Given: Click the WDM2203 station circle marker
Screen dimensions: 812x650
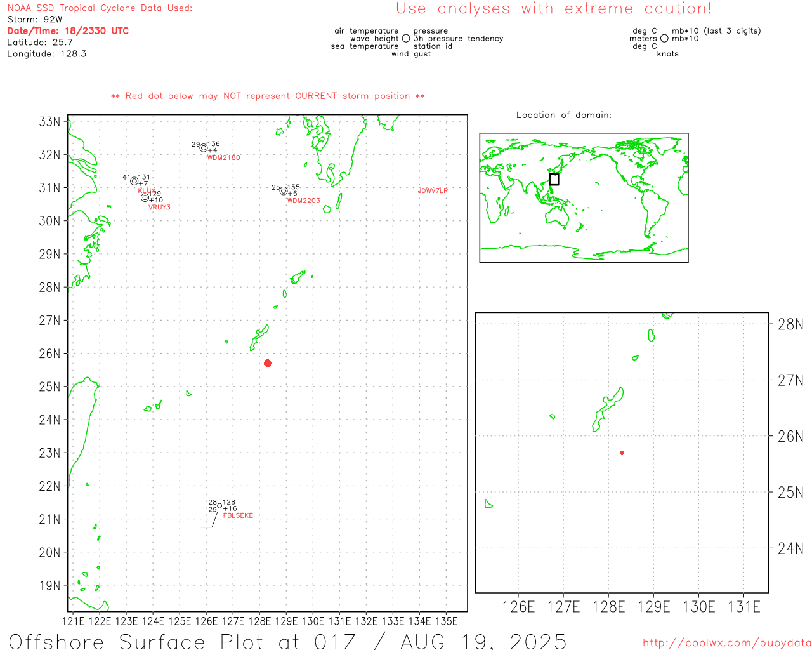Looking at the screenshot, I should click(284, 191).
